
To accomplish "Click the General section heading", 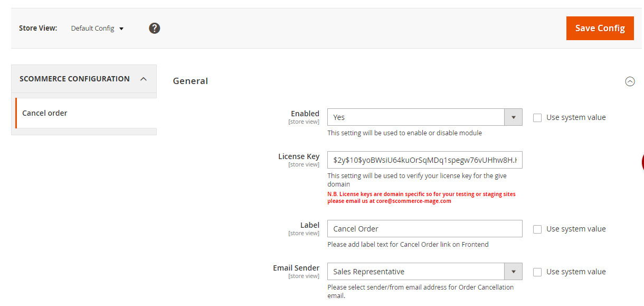I will pyautogui.click(x=191, y=81).
